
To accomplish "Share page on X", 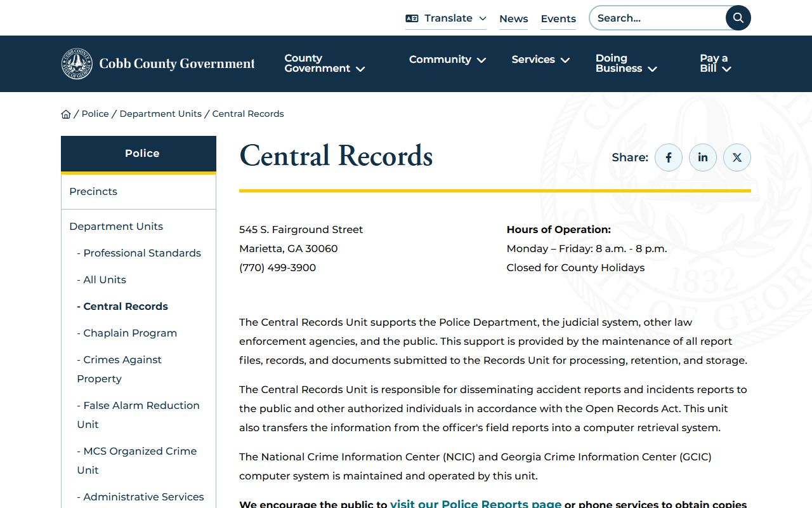I will click(x=737, y=157).
